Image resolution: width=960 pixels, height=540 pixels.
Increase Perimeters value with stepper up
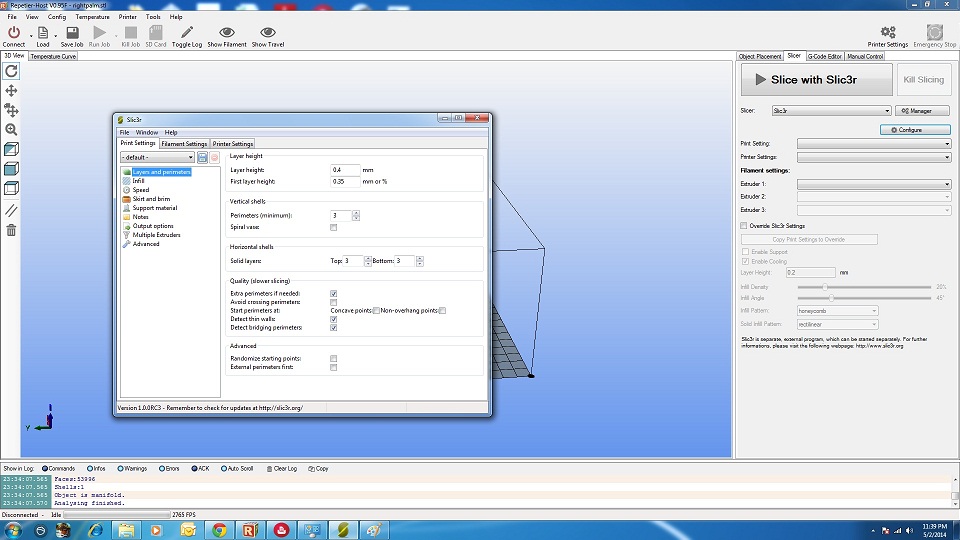pyautogui.click(x=356, y=213)
